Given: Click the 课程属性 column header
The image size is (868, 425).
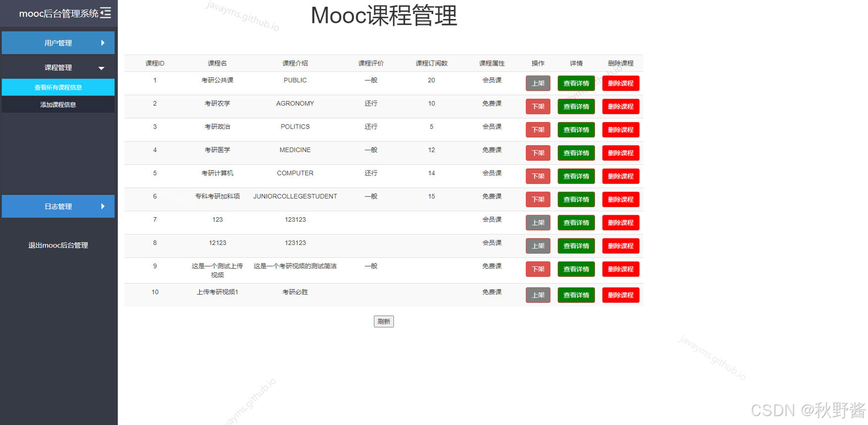Looking at the screenshot, I should [492, 63].
